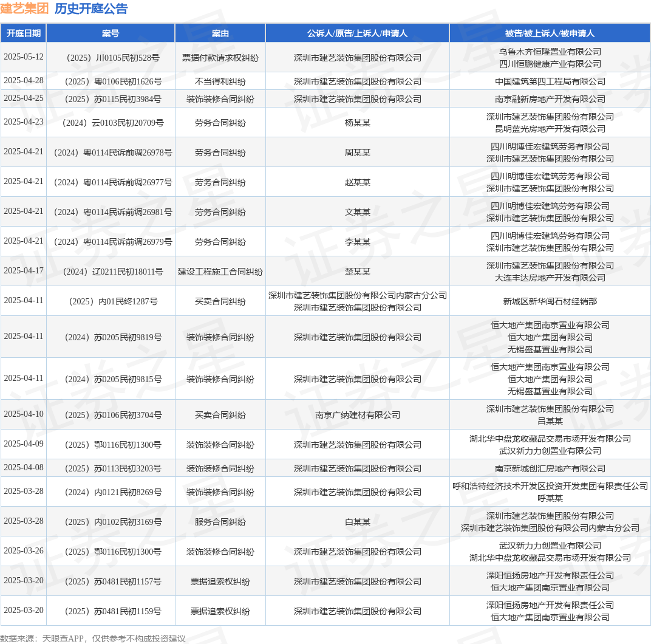The width and height of the screenshot is (651, 644).
Task: Select the 案由 column header
Action: click(220, 33)
